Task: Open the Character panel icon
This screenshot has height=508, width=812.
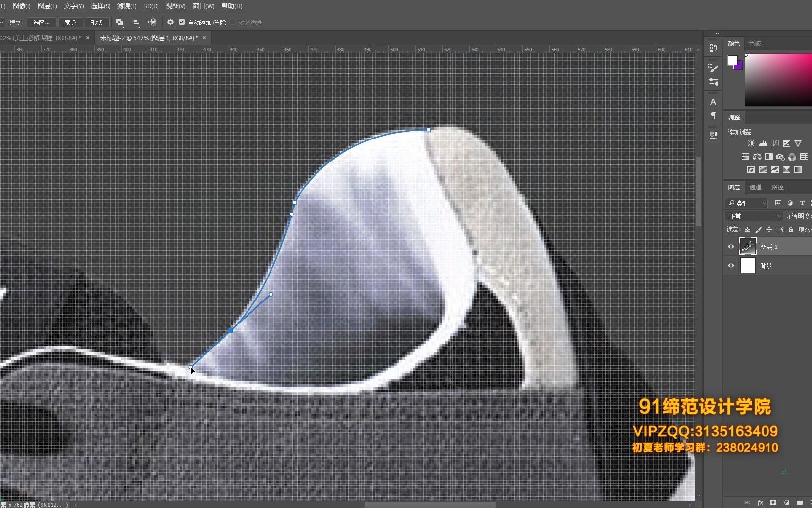Action: [x=714, y=102]
